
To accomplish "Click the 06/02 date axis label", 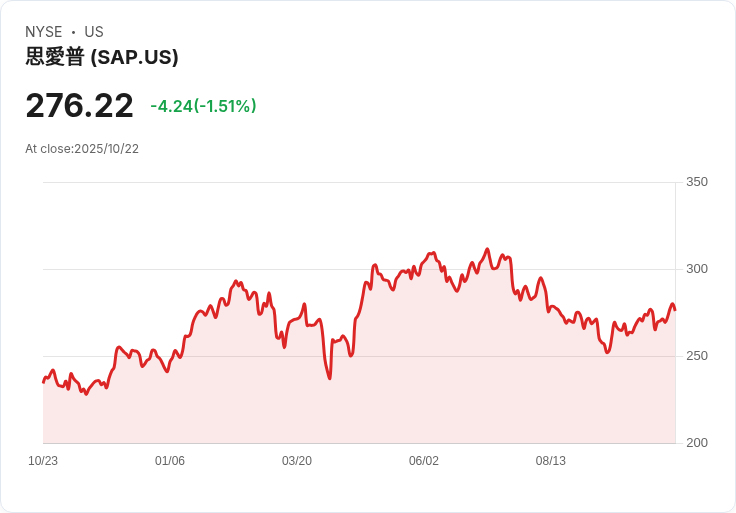I will [424, 461].
